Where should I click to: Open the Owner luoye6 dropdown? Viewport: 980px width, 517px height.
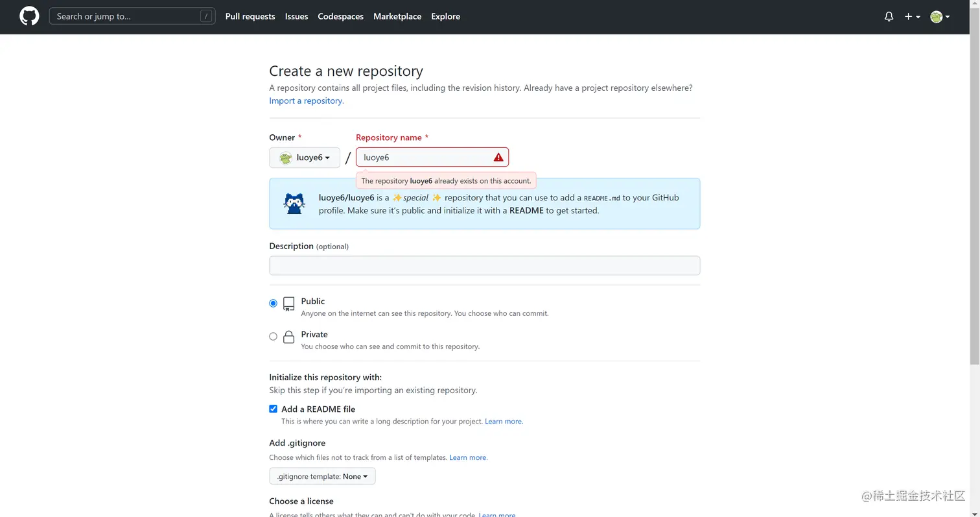pos(305,158)
